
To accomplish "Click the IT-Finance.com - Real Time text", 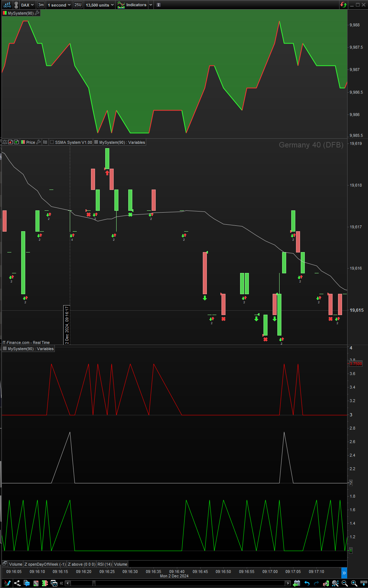I will pos(26,342).
